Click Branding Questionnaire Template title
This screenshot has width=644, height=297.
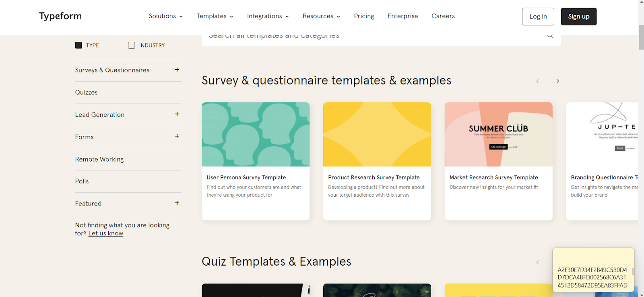[x=605, y=177]
